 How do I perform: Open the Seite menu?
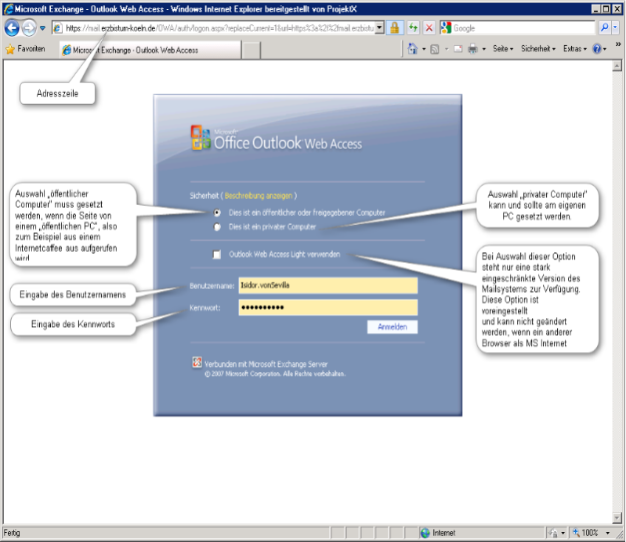click(x=503, y=49)
